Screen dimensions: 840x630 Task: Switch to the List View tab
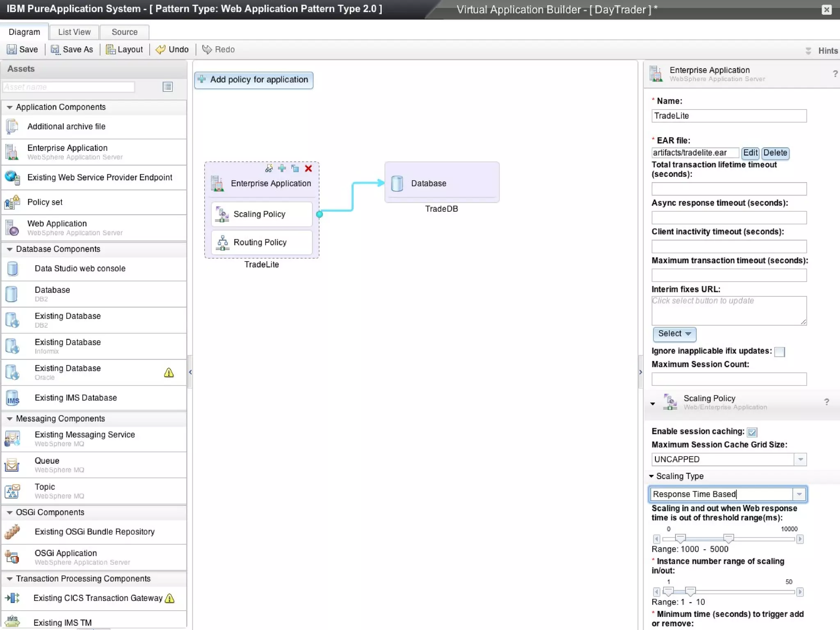[x=74, y=32]
